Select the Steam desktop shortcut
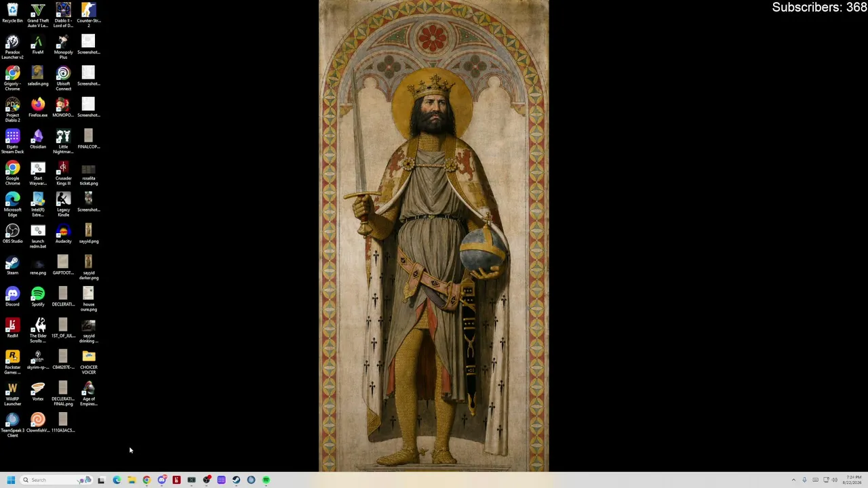The height and width of the screenshot is (488, 868). pos(12,265)
